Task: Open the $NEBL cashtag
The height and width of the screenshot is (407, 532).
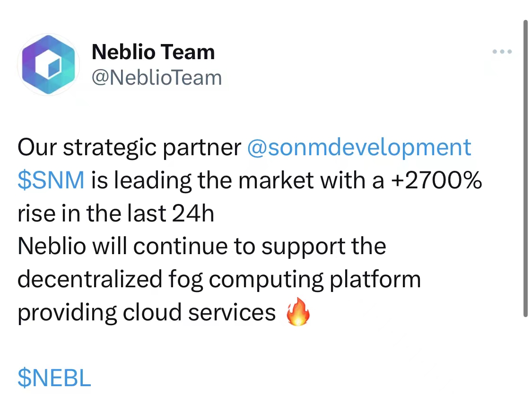Action: pos(54,378)
